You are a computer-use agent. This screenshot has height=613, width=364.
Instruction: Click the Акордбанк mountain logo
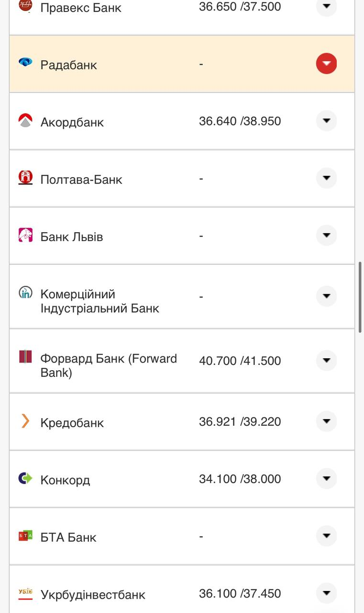coord(25,121)
